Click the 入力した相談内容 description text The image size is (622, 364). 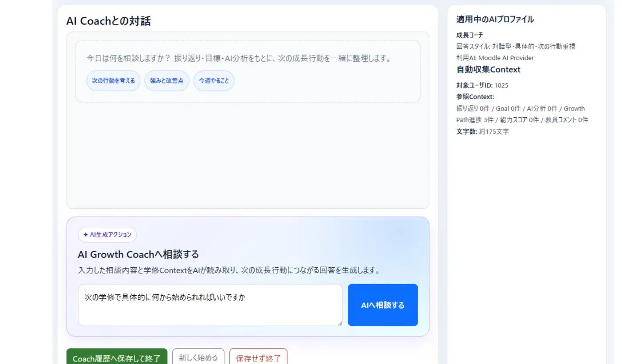(229, 270)
